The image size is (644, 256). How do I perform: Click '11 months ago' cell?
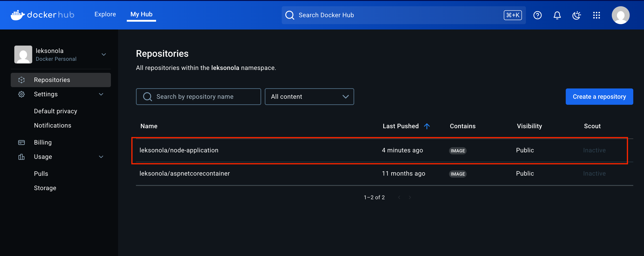point(403,173)
